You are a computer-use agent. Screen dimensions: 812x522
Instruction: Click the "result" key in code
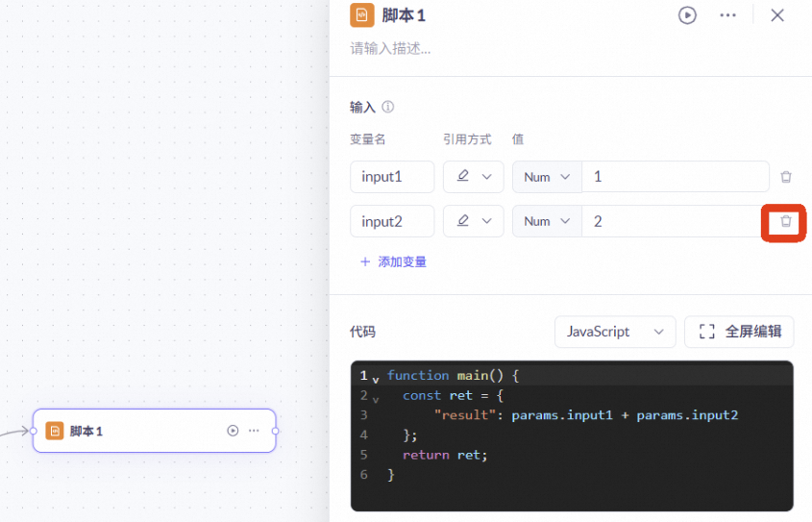click(465, 415)
